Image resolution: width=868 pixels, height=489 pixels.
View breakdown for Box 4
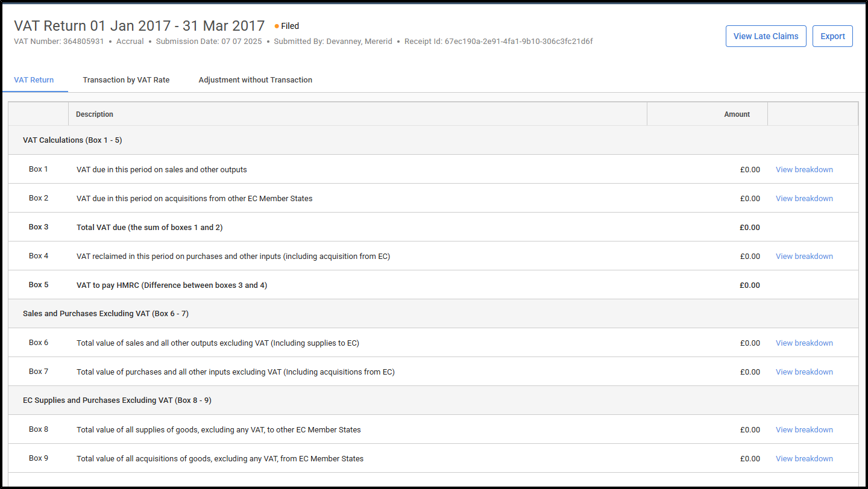click(804, 256)
